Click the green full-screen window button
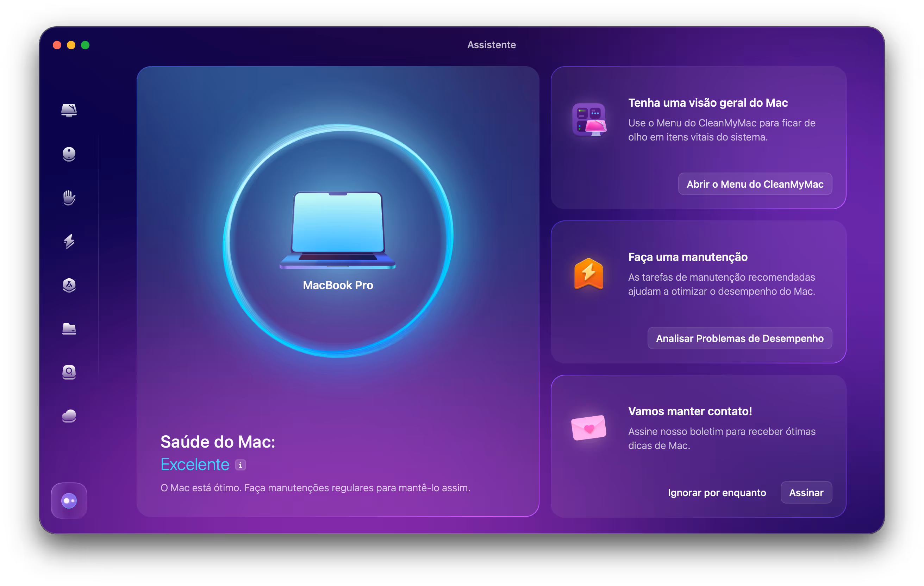 pos(85,45)
